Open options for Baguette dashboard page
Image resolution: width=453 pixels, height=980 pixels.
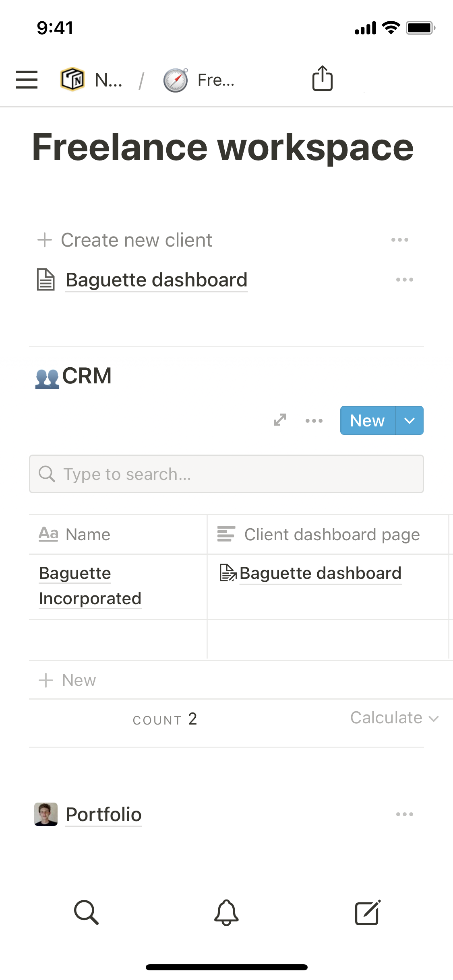(x=404, y=280)
